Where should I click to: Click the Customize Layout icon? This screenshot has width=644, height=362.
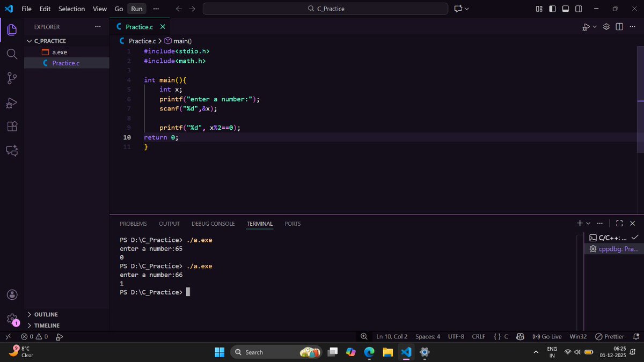[x=539, y=9]
